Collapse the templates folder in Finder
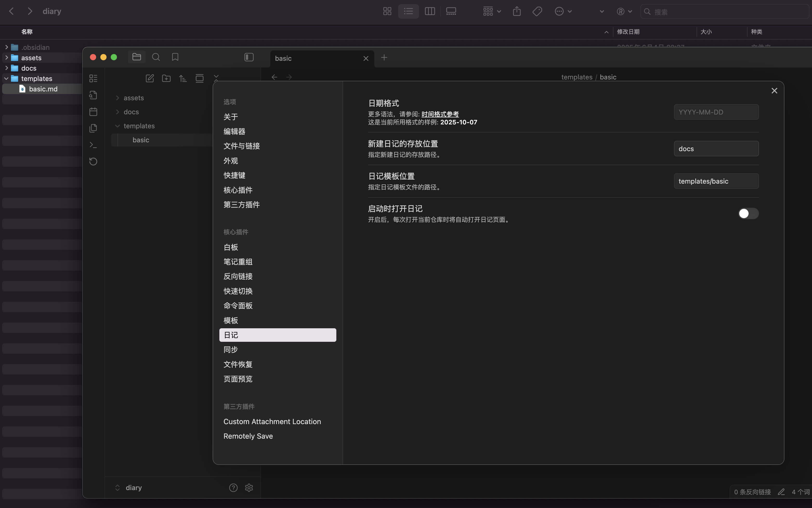This screenshot has height=508, width=812. pos(6,79)
